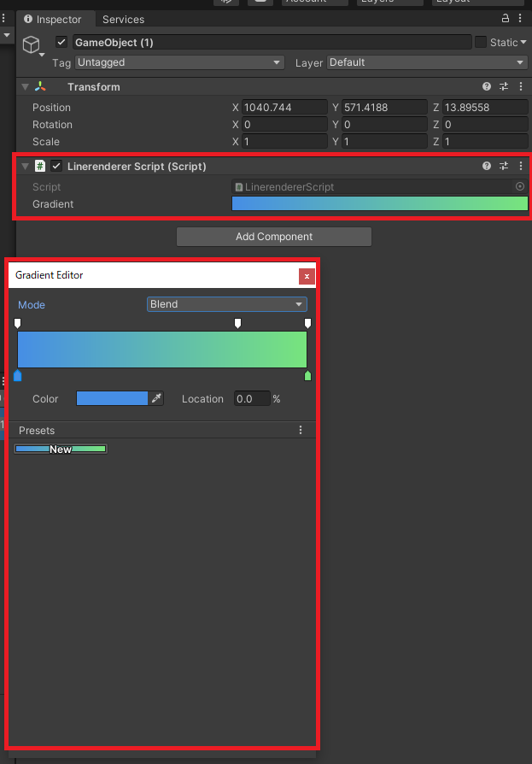
Task: Enable the Static checkbox
Action: (x=481, y=43)
